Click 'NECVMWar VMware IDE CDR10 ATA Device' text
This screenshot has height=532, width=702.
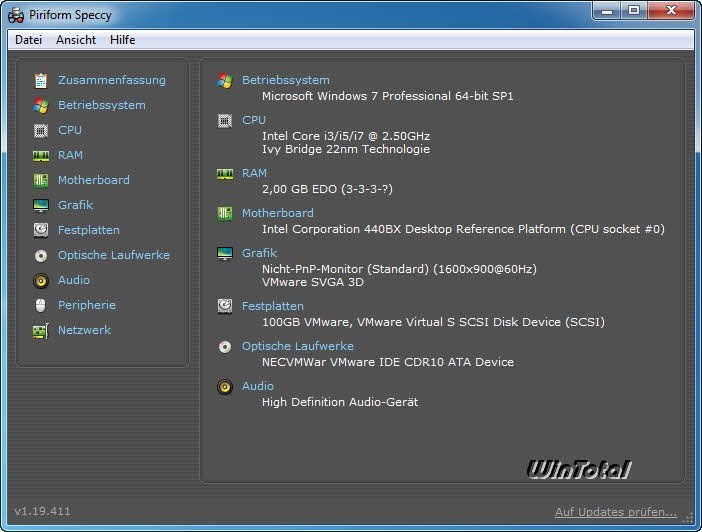point(388,362)
